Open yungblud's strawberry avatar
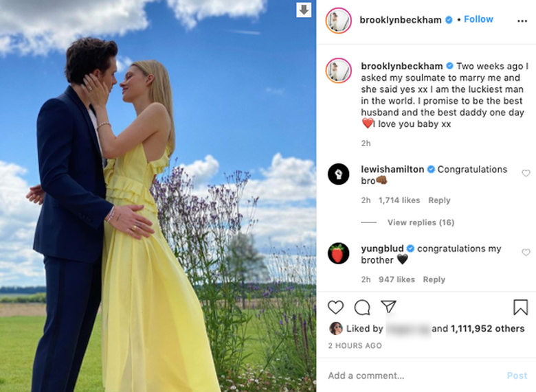The height and width of the screenshot is (392, 536). [x=338, y=253]
